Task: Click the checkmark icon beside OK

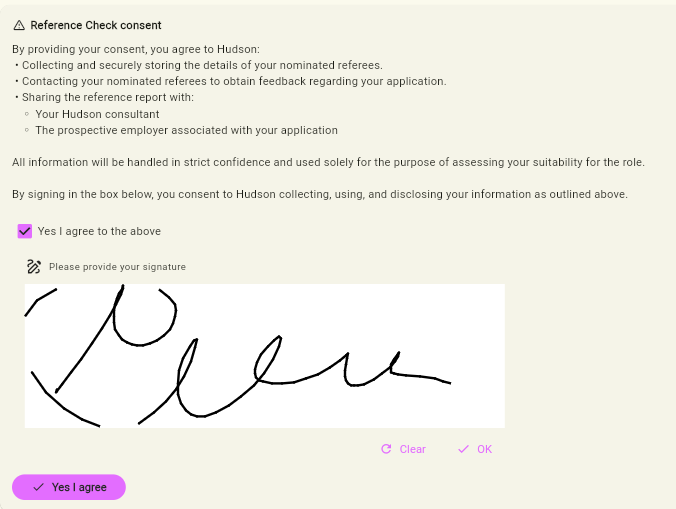Action: pyautogui.click(x=463, y=449)
